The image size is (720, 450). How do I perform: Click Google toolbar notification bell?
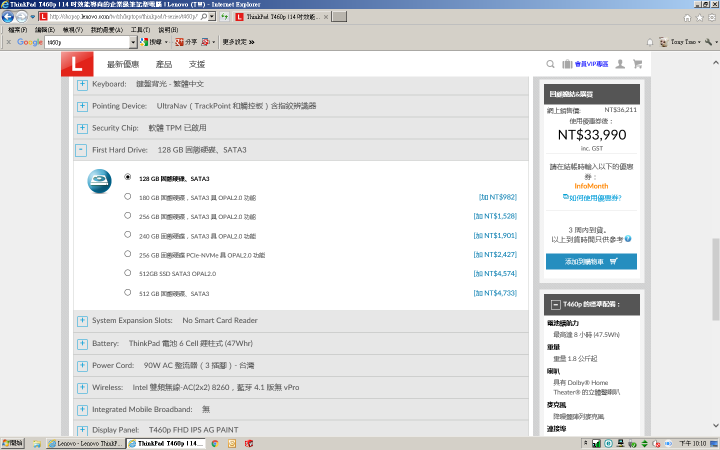pyautogui.click(x=650, y=42)
